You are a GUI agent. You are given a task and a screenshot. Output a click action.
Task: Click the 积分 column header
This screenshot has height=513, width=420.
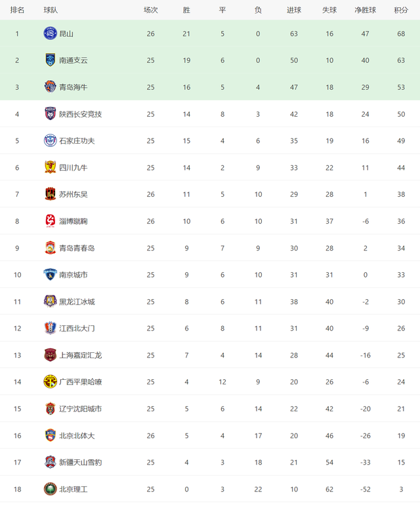point(401,10)
